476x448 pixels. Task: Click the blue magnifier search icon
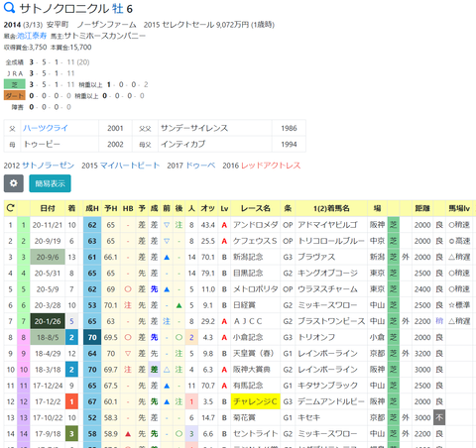click(x=9, y=8)
